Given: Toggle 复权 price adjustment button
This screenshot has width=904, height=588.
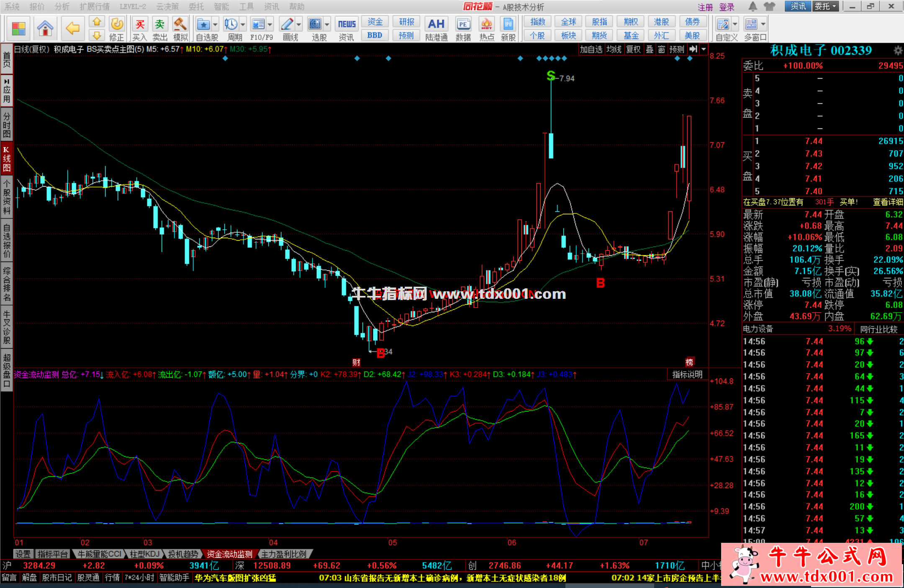Looking at the screenshot, I should click(x=633, y=49).
